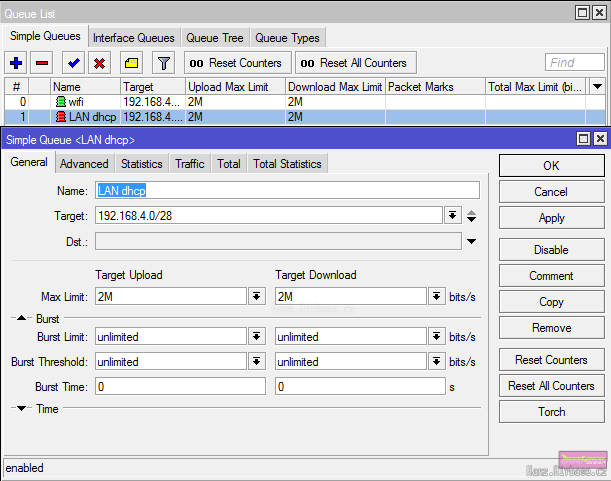Add comment with yellow note icon

[x=131, y=63]
